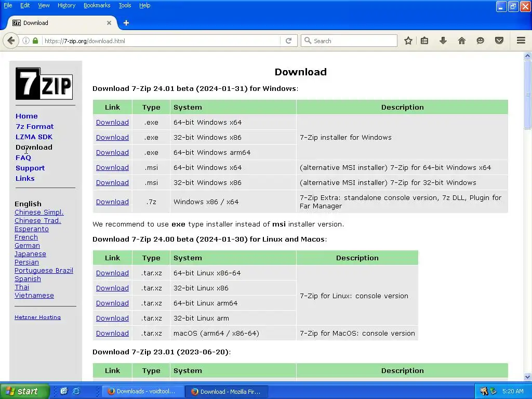Open the View menu
Viewport: 532px width, 399px height.
[x=44, y=5]
